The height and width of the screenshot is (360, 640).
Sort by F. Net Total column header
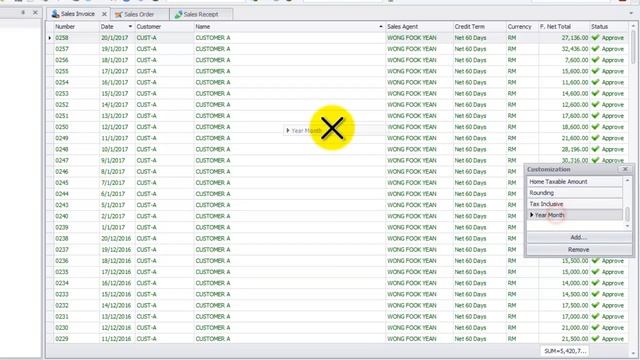(564, 27)
